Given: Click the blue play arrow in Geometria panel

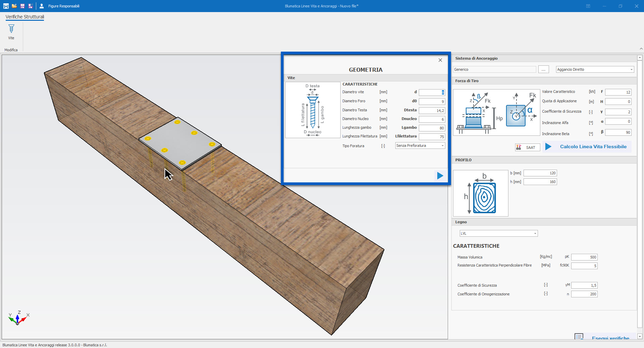Looking at the screenshot, I should 440,176.
